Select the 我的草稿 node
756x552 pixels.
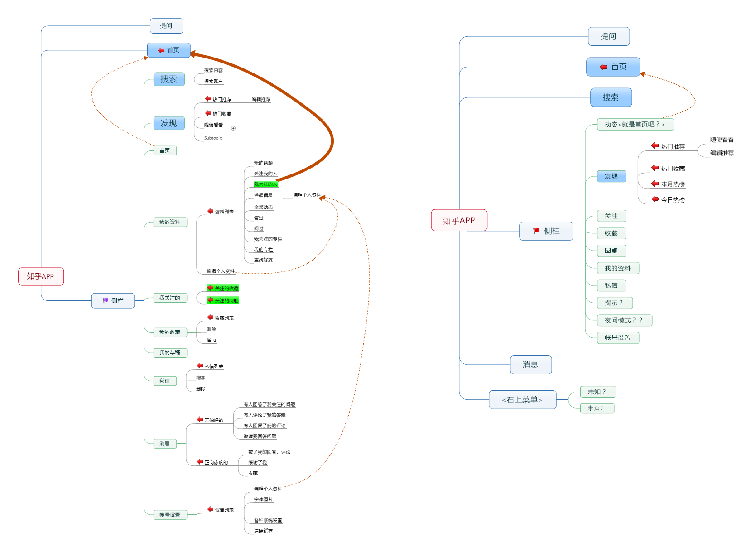click(x=170, y=353)
